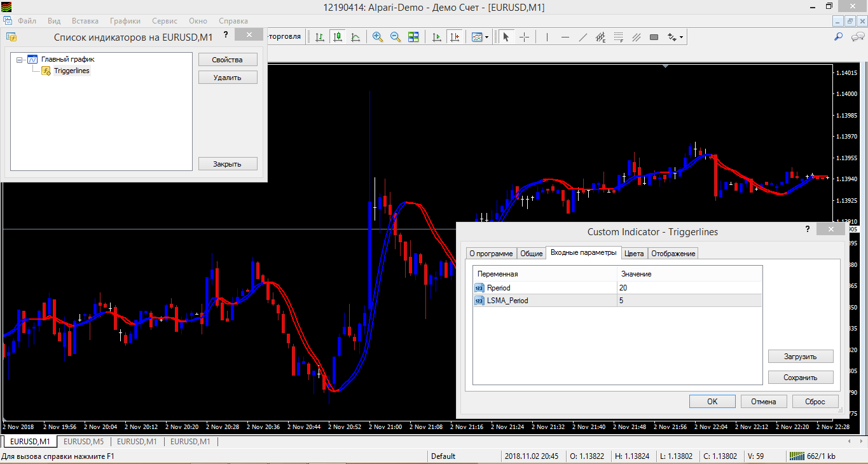This screenshot has width=868, height=464.
Task: Click the Загрузить button
Action: [801, 356]
